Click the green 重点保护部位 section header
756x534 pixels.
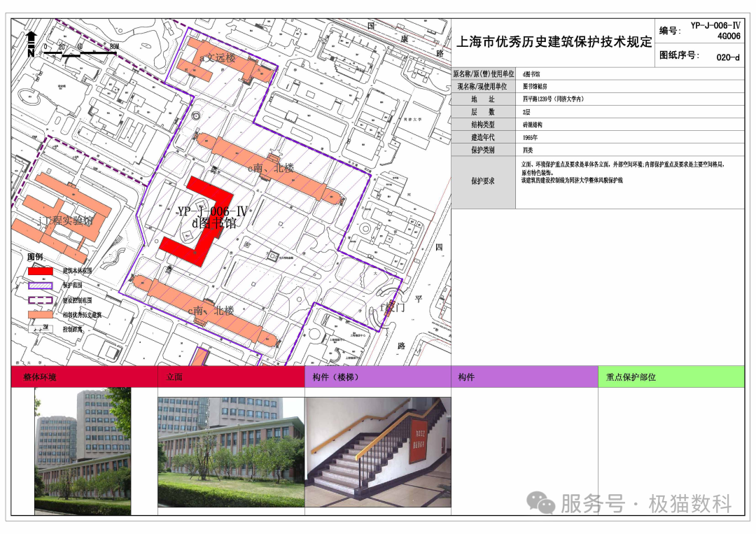pyautogui.click(x=671, y=377)
